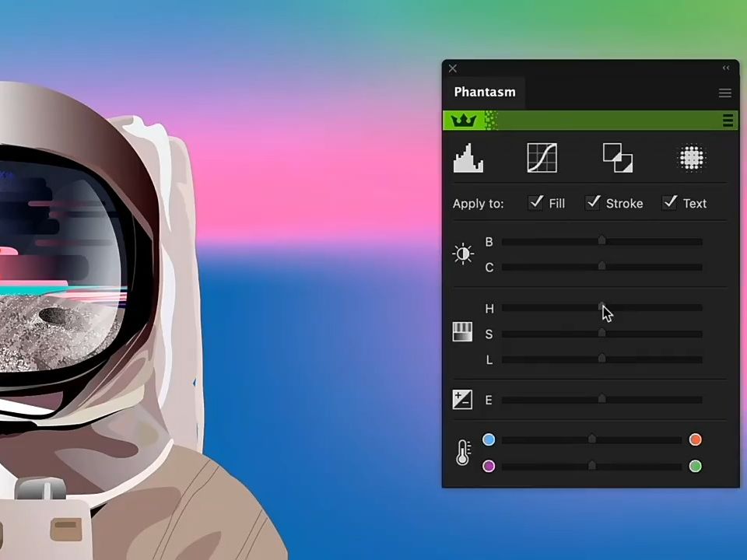Viewport: 747px width, 560px height.
Task: Click the Temperature thermometer icon
Action: coord(463,453)
